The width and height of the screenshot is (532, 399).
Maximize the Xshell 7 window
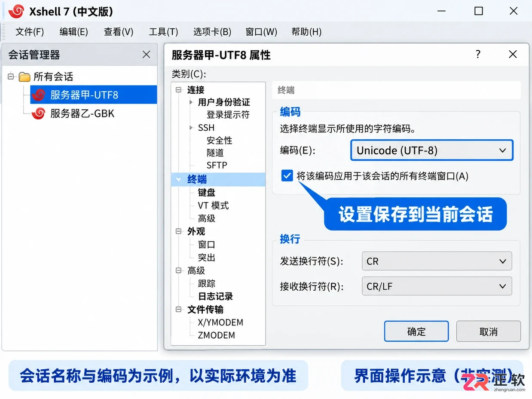[479, 11]
